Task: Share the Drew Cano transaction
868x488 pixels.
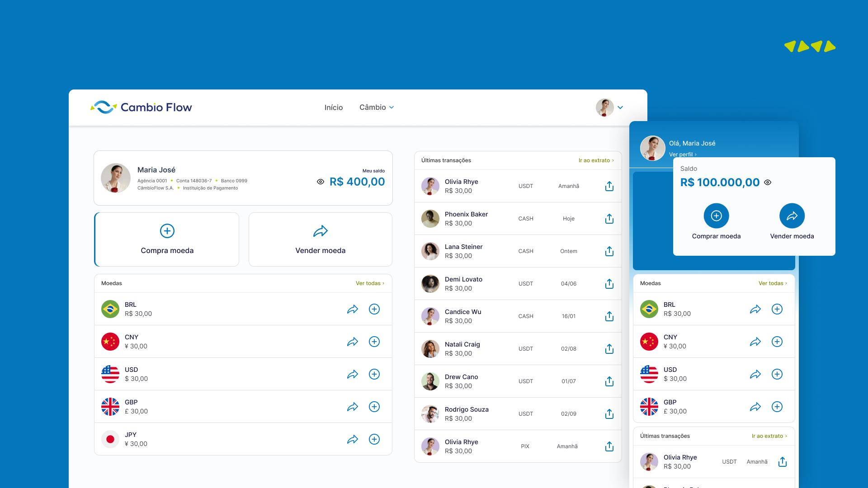Action: pos(609,381)
